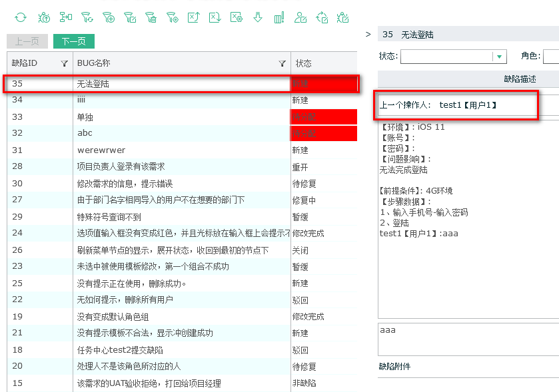
Task: Click the 状态 combo box field
Action: coord(453,57)
